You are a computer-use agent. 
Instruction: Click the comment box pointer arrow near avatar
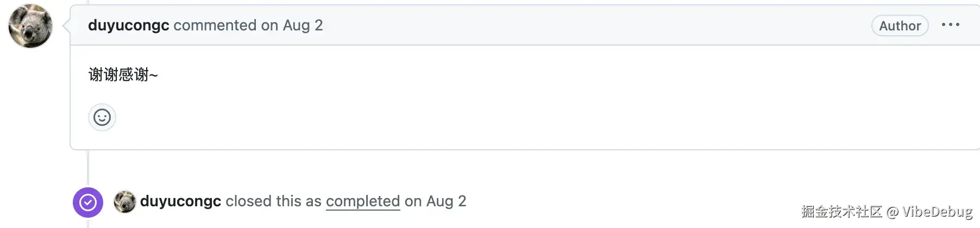(x=66, y=26)
